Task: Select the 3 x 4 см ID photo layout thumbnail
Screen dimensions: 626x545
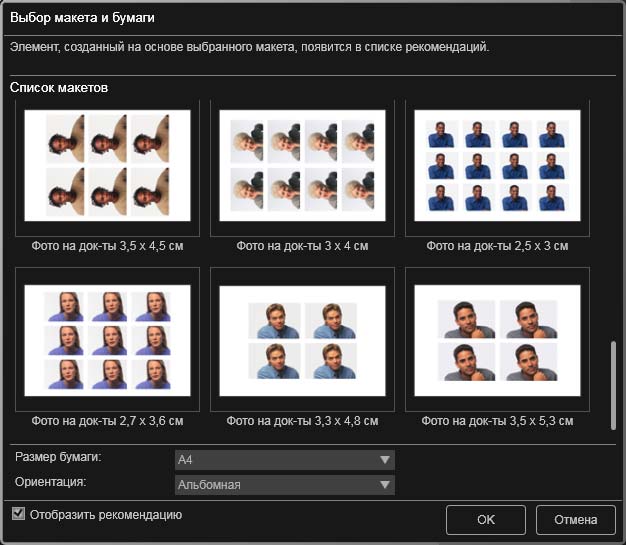Action: pos(302,165)
